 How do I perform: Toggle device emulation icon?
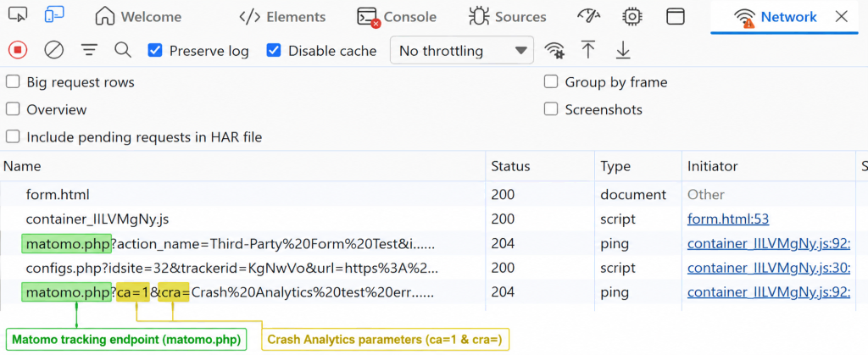(x=53, y=15)
